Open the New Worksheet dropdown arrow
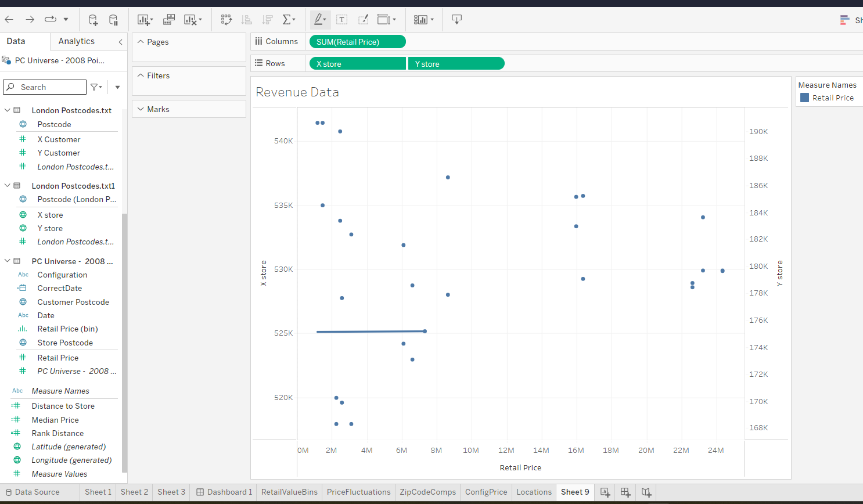 coord(150,19)
